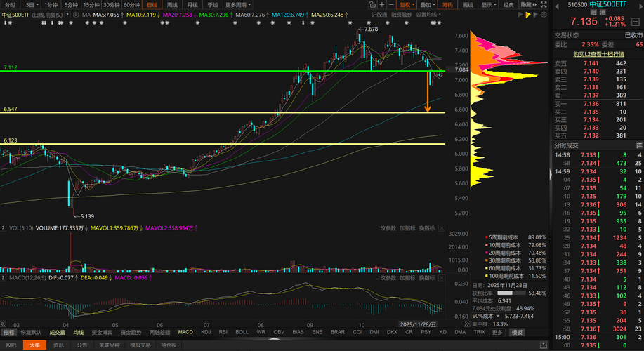Expand the bottom panel up arrow

pyautogui.click(x=274, y=338)
